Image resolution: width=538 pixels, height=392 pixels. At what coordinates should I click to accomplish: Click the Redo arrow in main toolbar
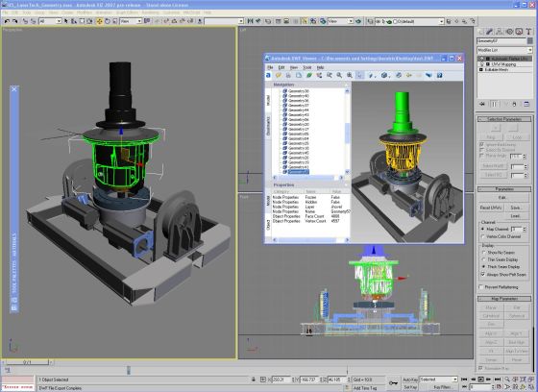tap(14, 21)
